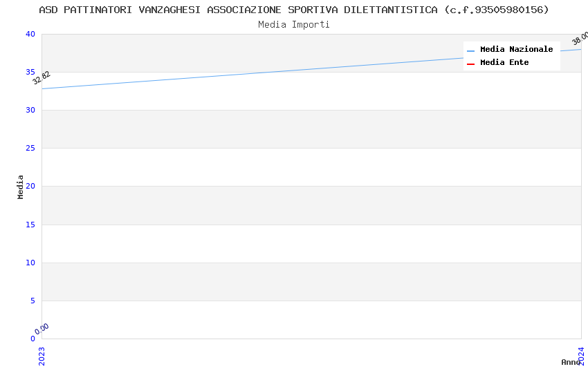Click the 2023 x-axis year label

click(42, 356)
